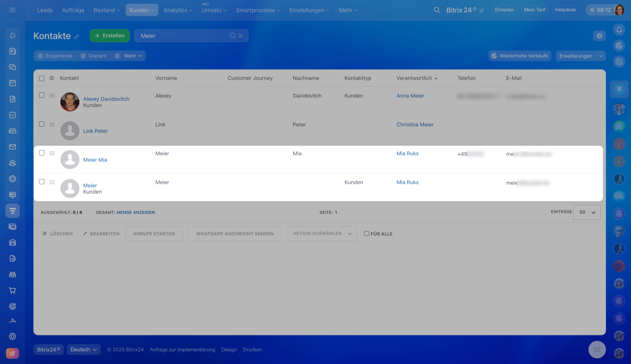Show Eingehende activities filter
Screen dimensions: 631x364
[x=55, y=56]
